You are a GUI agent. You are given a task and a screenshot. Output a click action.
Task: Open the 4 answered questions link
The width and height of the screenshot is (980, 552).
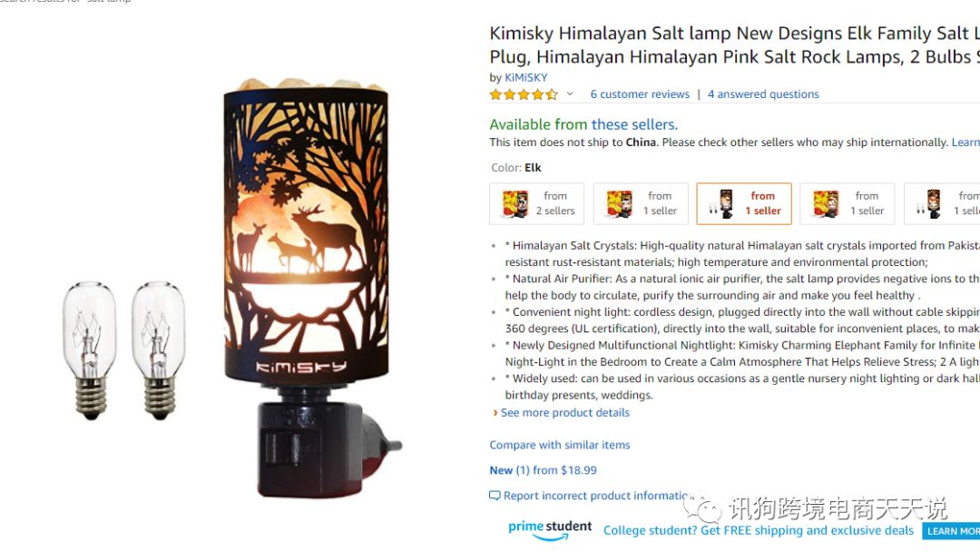(763, 94)
